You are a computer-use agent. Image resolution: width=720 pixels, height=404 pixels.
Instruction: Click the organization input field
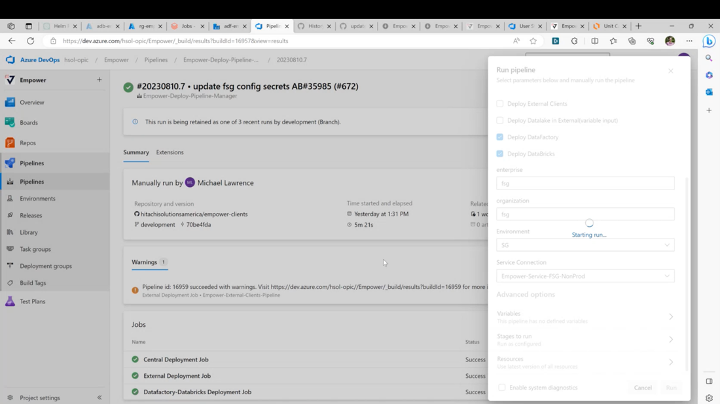pos(585,214)
